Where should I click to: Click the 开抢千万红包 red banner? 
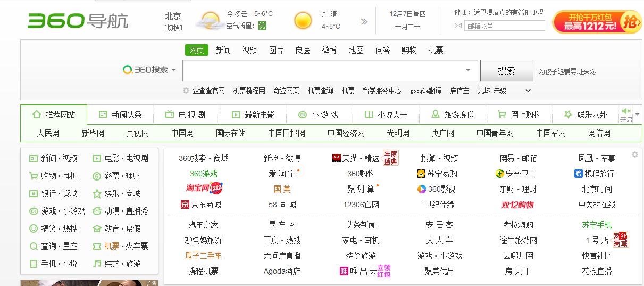[597, 22]
